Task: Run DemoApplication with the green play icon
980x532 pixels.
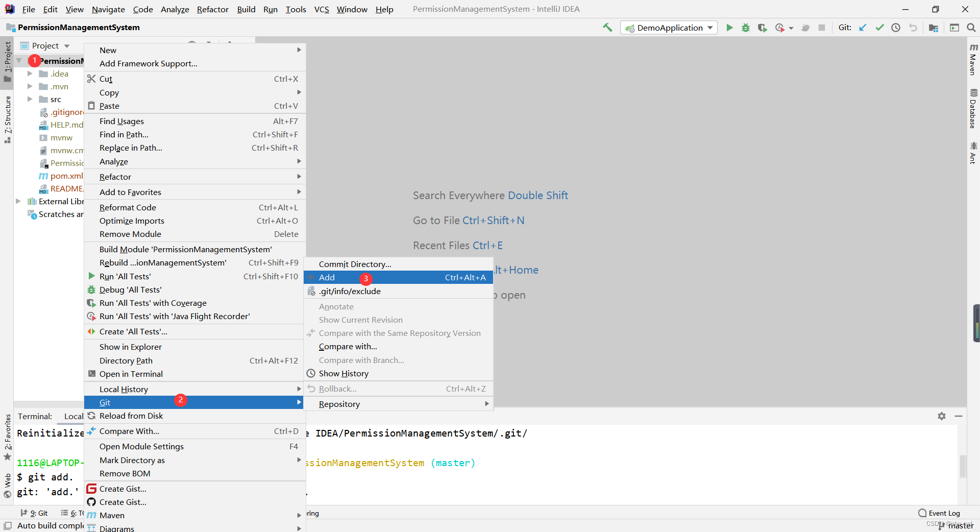Action: [729, 28]
